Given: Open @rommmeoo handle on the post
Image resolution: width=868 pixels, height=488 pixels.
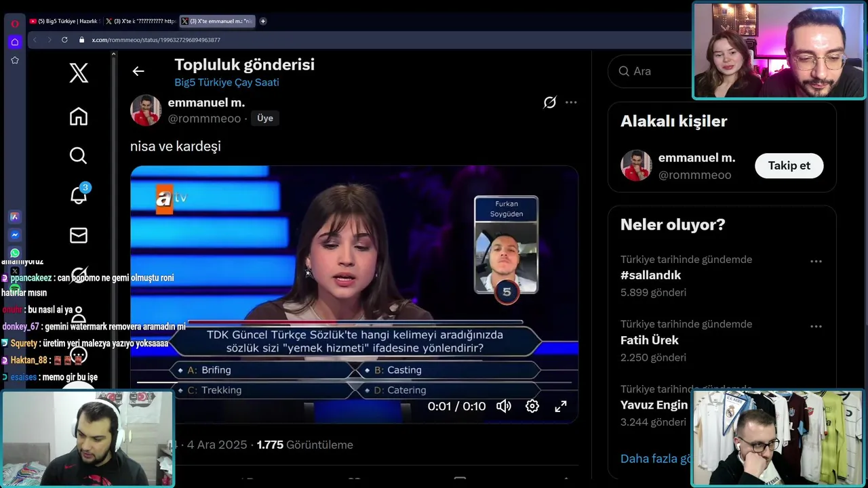Looking at the screenshot, I should click(204, 119).
